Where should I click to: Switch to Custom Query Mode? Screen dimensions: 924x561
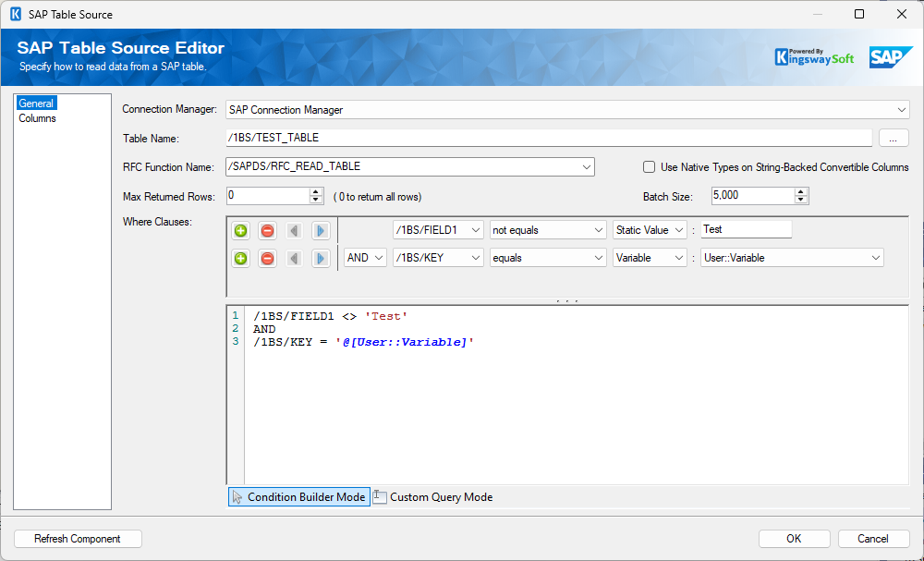432,497
